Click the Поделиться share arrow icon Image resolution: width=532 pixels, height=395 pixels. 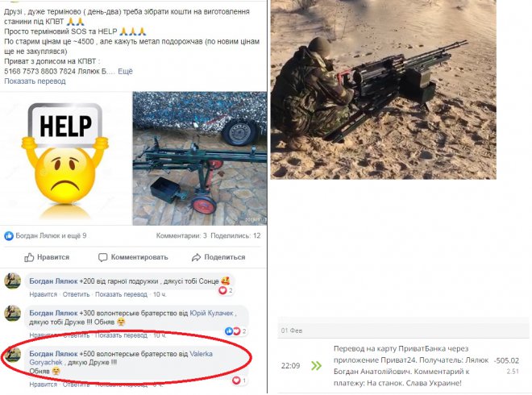pyautogui.click(x=196, y=258)
